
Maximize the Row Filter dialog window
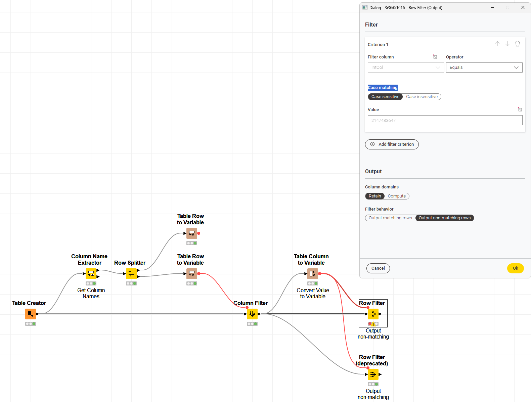(507, 7)
